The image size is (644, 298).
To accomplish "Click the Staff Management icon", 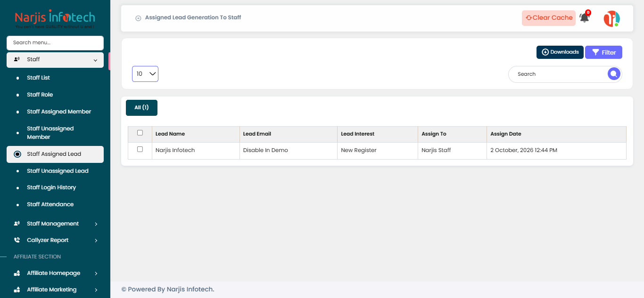I will coord(17,224).
